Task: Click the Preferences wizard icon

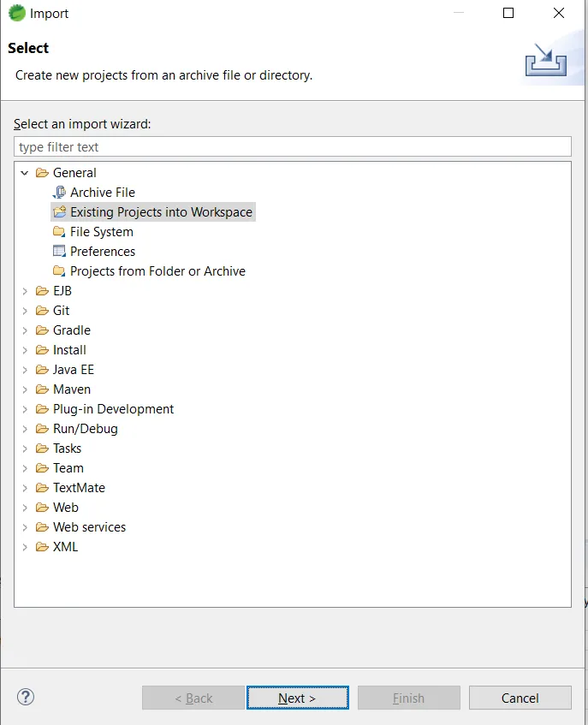Action: pyautogui.click(x=59, y=252)
